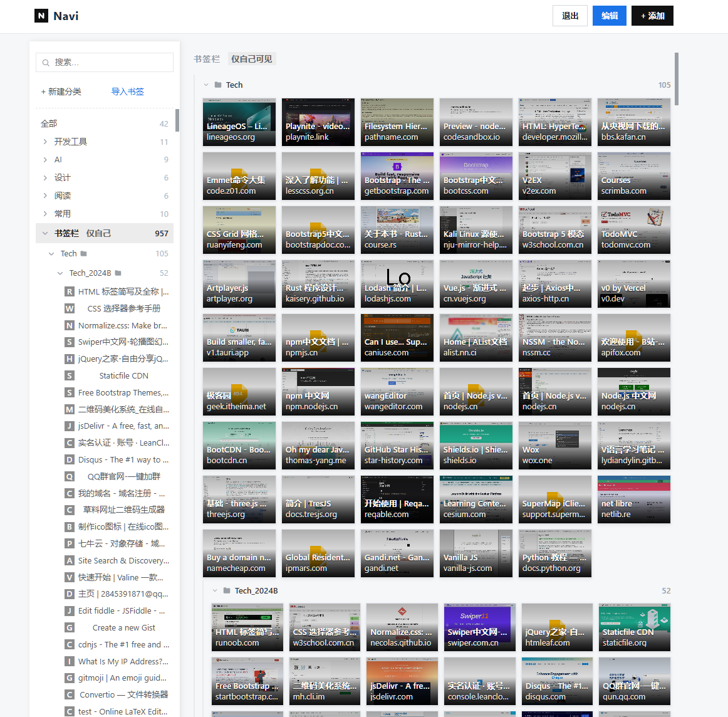The image size is (728, 717).
Task: Click the Q icon beside QQ群官网 bookmark
Action: 69,476
